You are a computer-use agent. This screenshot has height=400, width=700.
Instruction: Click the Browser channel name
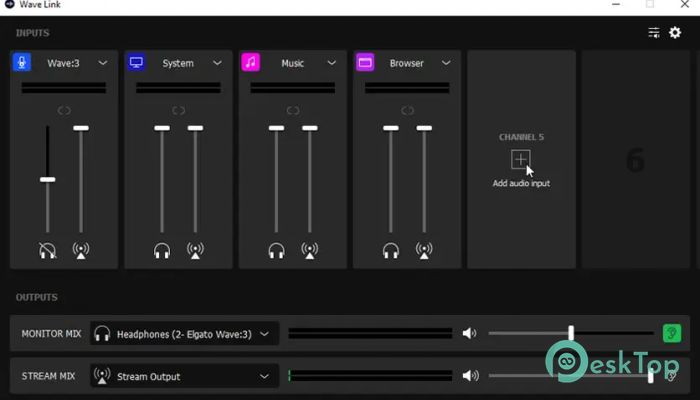(x=407, y=63)
